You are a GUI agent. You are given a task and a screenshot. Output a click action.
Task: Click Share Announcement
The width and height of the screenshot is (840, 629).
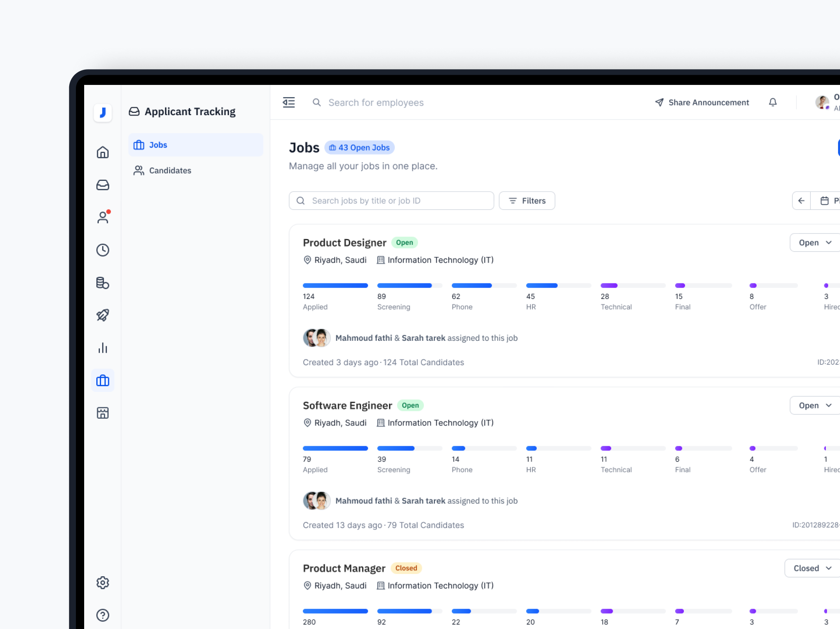click(703, 102)
